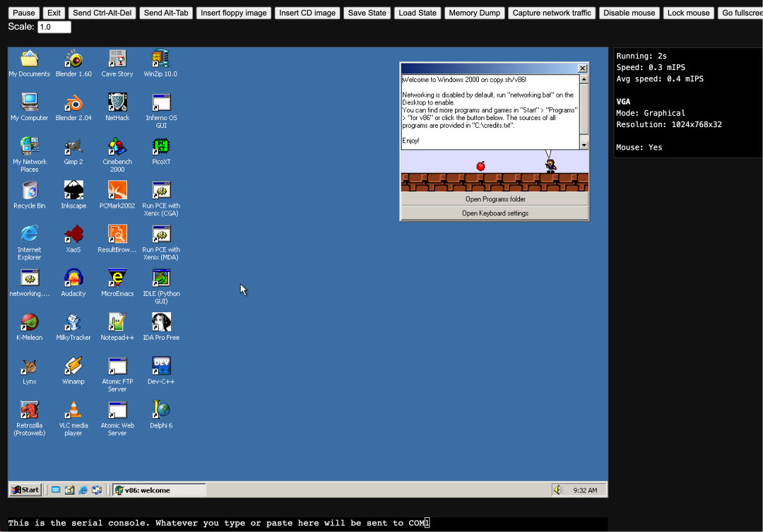Focus the Scale input field
Viewport: 763px width, 532px height.
[54, 27]
